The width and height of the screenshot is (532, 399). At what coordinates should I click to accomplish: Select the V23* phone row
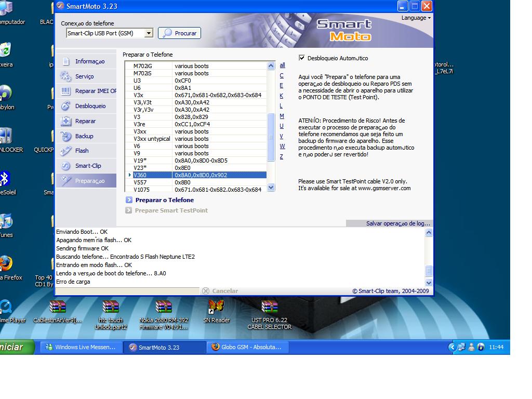[x=196, y=168]
